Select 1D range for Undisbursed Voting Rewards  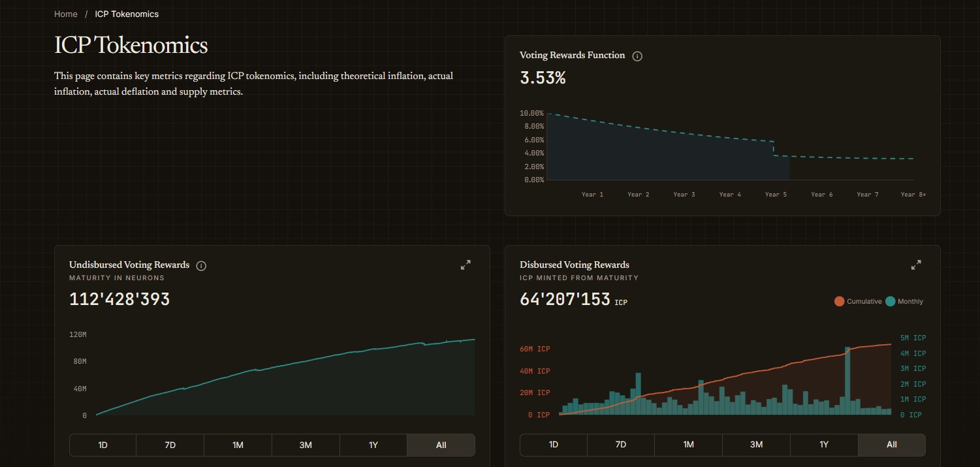tap(103, 445)
